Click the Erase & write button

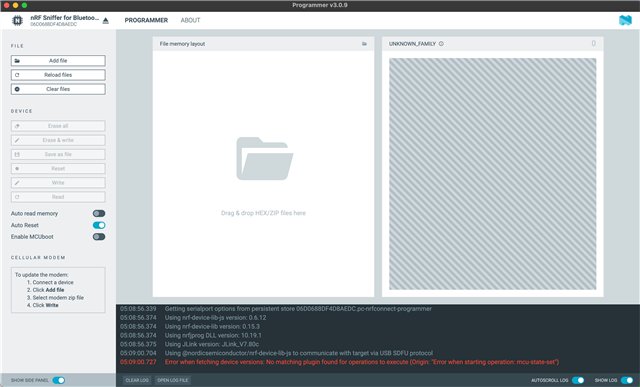coord(58,140)
